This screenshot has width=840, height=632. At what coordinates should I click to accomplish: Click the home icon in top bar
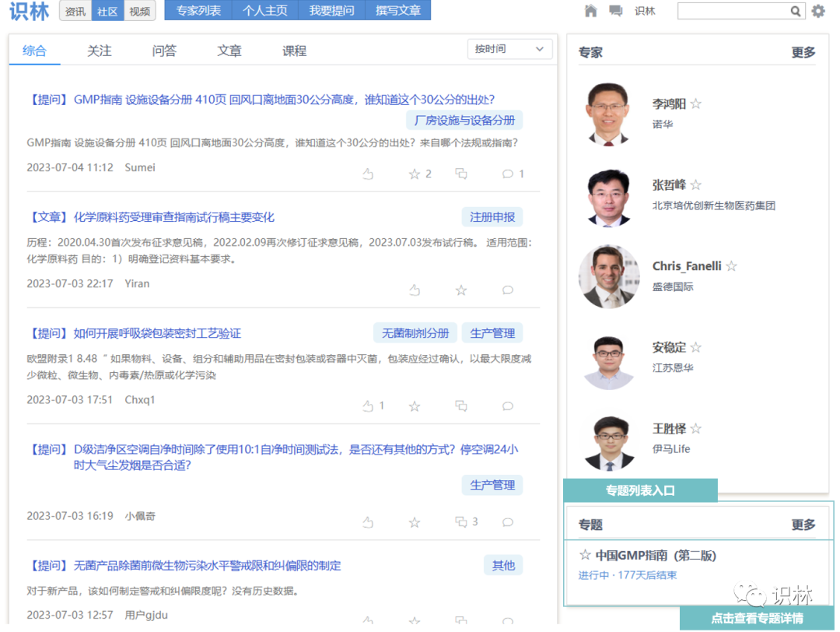coord(591,11)
